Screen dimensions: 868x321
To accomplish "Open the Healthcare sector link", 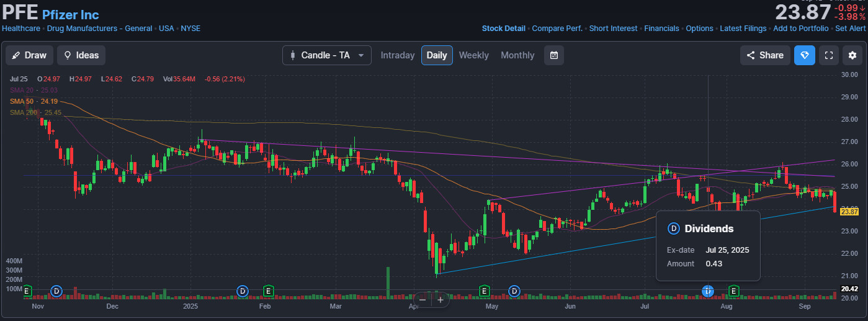I will 21,29.
